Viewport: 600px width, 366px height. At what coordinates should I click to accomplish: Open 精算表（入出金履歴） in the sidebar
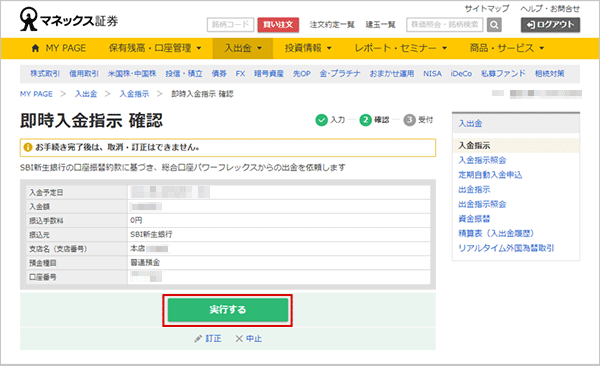(x=496, y=234)
